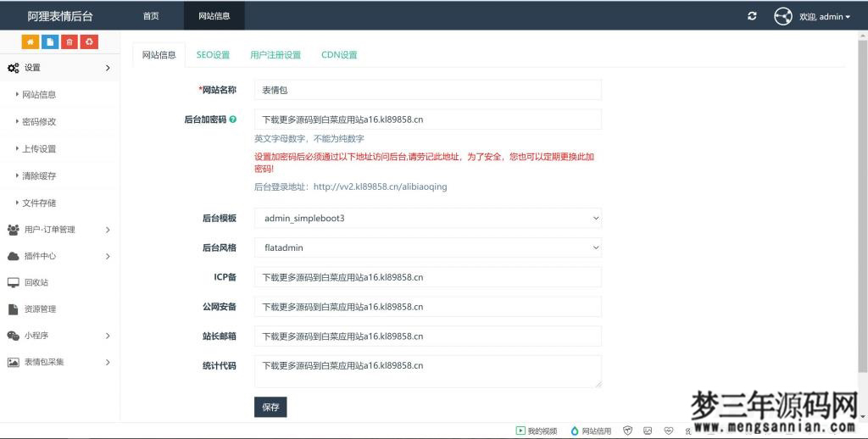Screen dimensions: 868x439
Task: Click the cloud icon beside 插件中心
Action: (14, 256)
